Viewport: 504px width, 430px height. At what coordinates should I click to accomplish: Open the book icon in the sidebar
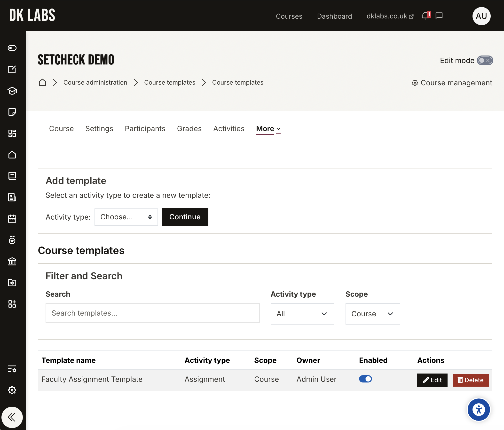(12, 176)
